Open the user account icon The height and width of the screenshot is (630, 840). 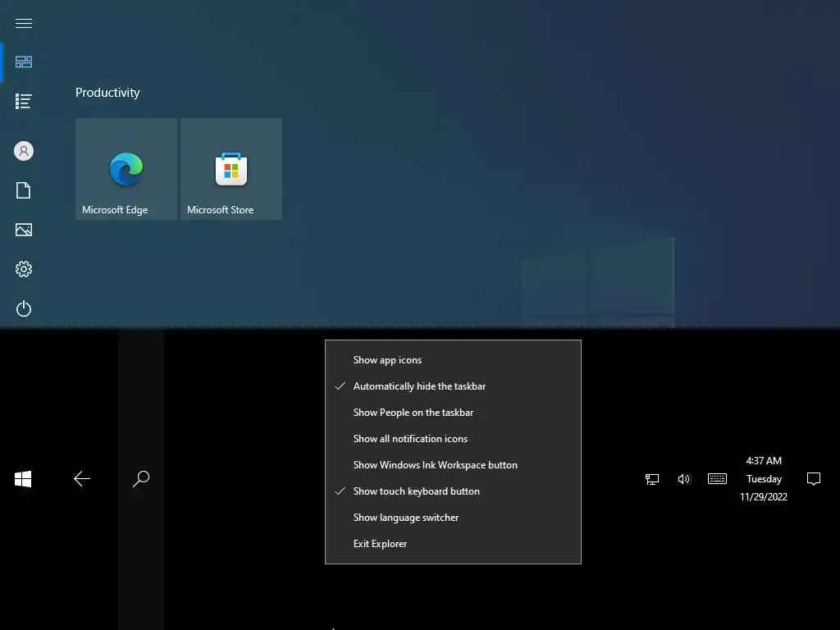click(24, 151)
